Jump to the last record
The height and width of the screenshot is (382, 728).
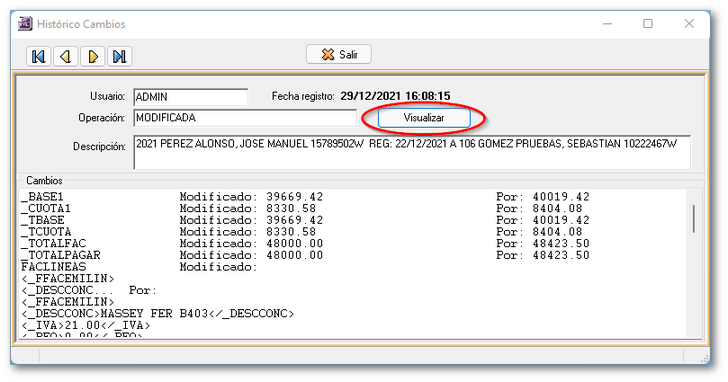tap(119, 57)
